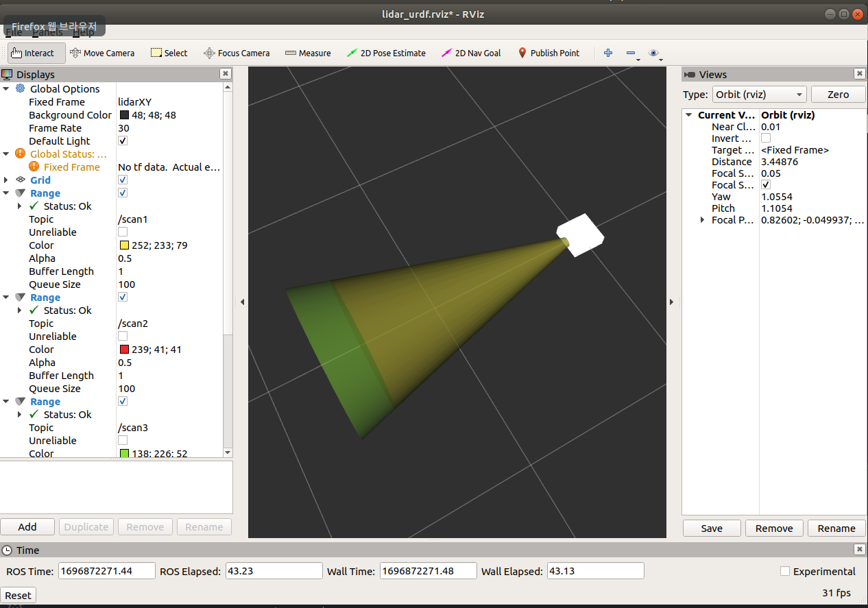Toggle the Default Light checkbox
The width and height of the screenshot is (868, 608).
123,141
